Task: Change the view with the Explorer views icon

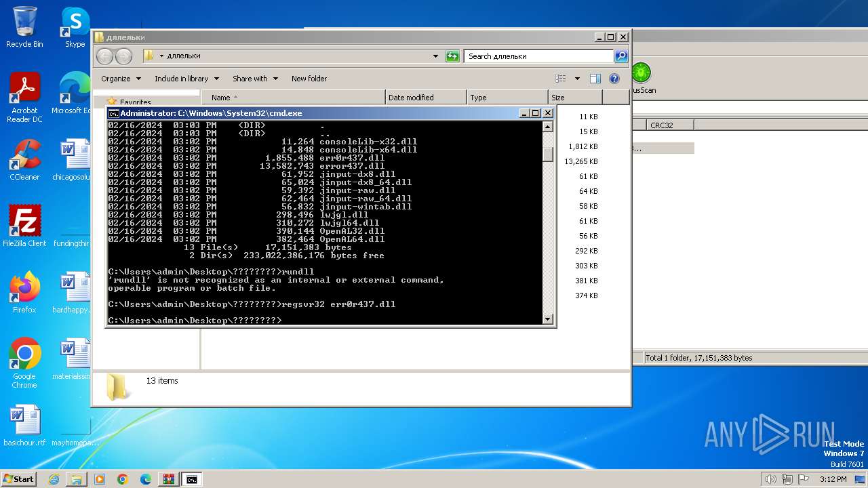Action: point(561,79)
